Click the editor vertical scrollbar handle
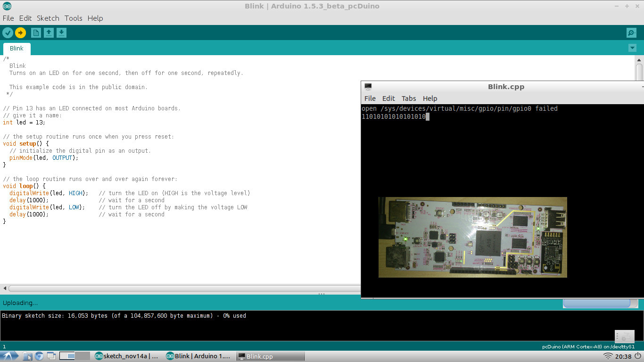Viewport: 644px width, 362px height. pyautogui.click(x=639, y=72)
